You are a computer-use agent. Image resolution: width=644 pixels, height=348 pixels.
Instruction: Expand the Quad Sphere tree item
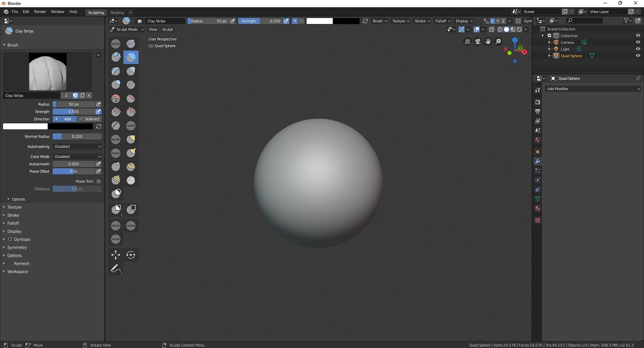(x=550, y=56)
